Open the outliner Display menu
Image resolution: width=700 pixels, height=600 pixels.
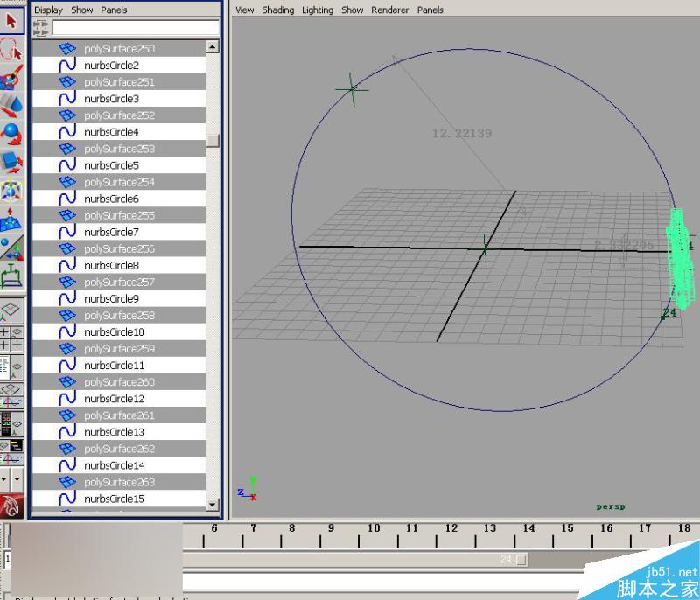click(x=48, y=10)
